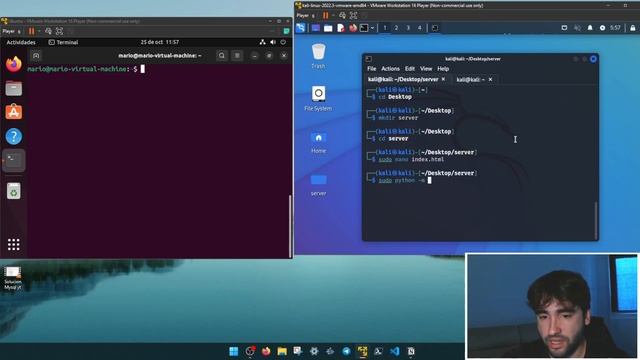
Task: Open Help from the Ubuntu dock
Action: click(14, 136)
